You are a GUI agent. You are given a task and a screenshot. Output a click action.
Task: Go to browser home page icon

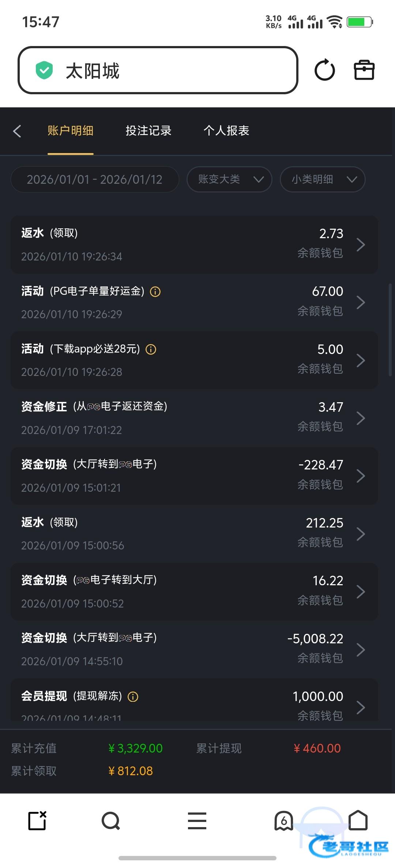(358, 821)
